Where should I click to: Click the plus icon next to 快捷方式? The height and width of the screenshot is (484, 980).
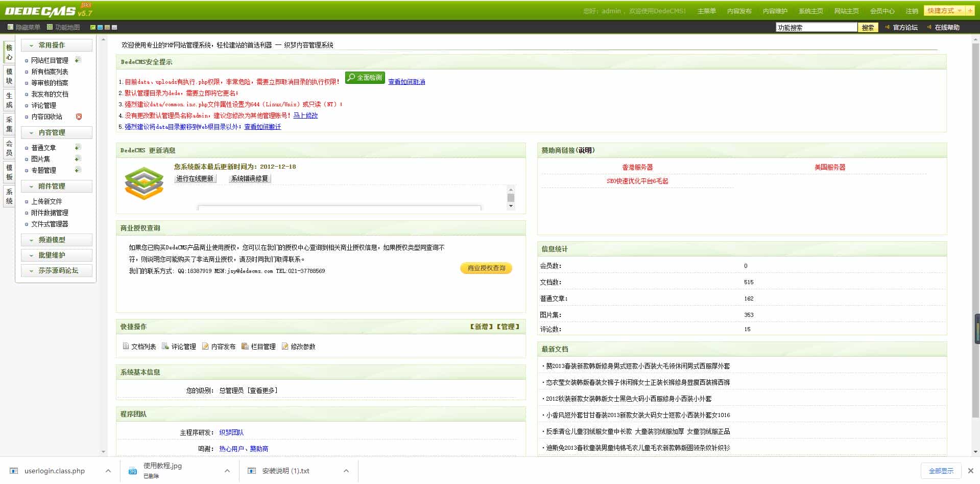(x=970, y=11)
